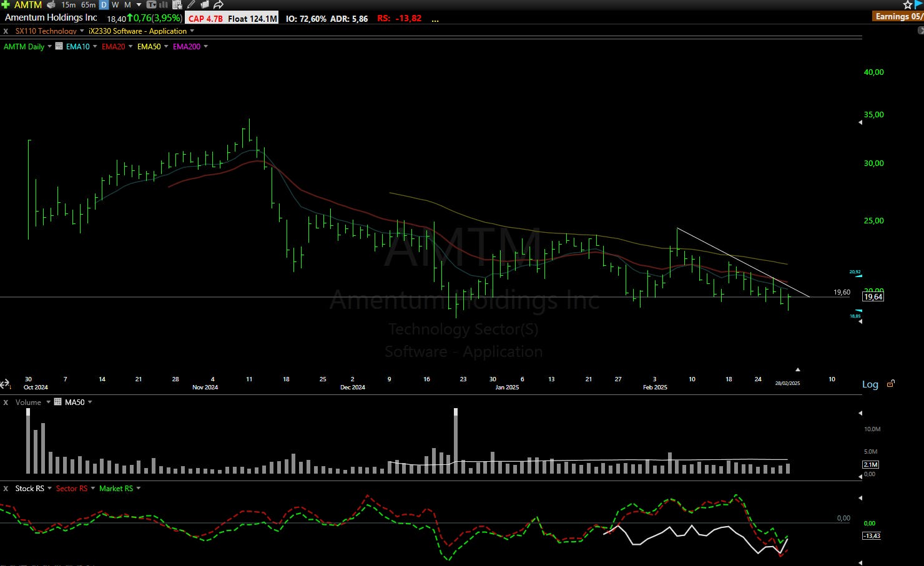The width and height of the screenshot is (924, 566).
Task: Click the ADR: 5,86 value
Action: point(349,19)
